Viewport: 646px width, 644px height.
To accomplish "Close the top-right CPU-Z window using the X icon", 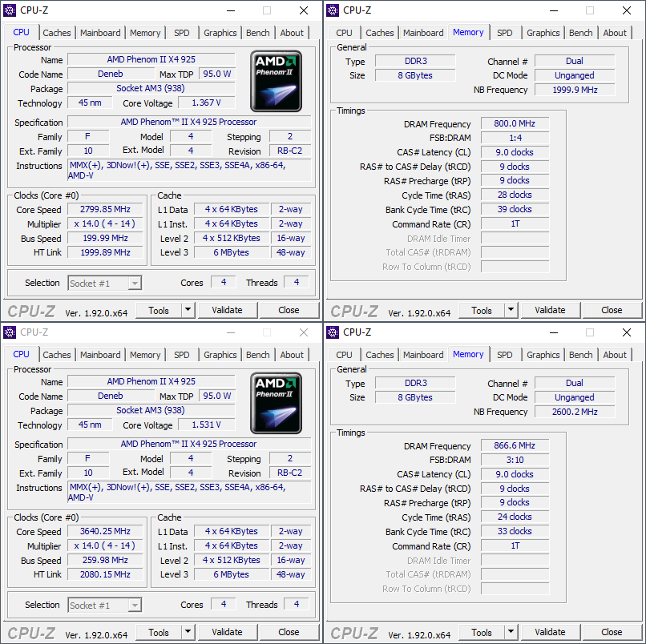I will tap(626, 10).
